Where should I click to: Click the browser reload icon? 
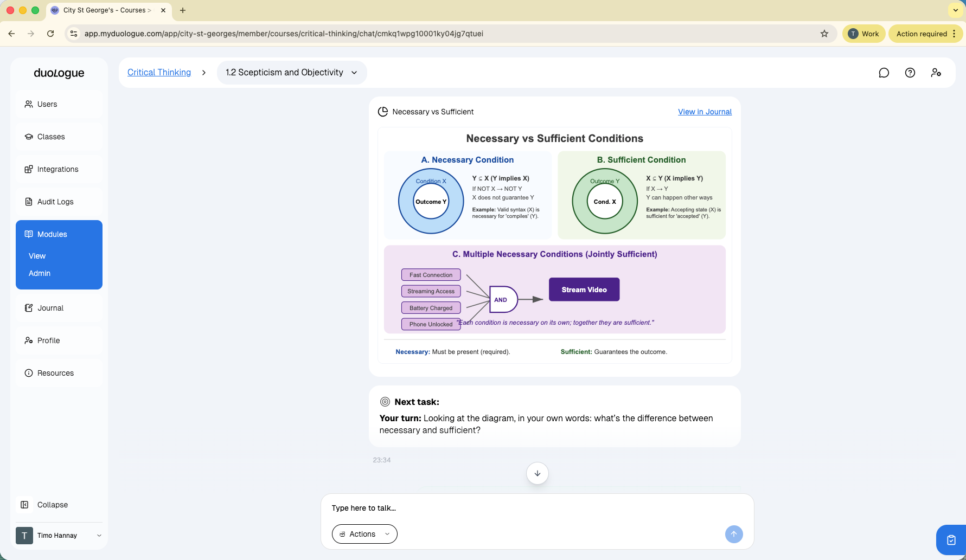click(50, 34)
